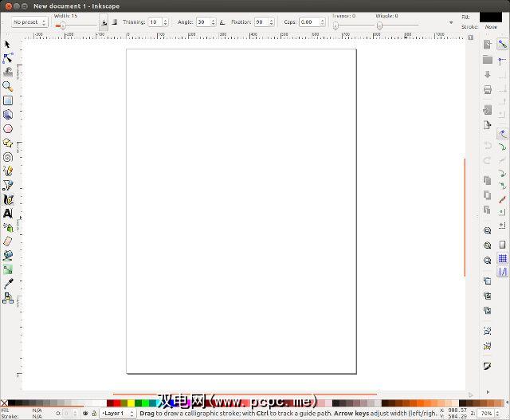Viewport: 510px width, 420px height.
Task: Open the Layer 1 dropdown
Action: 116,414
